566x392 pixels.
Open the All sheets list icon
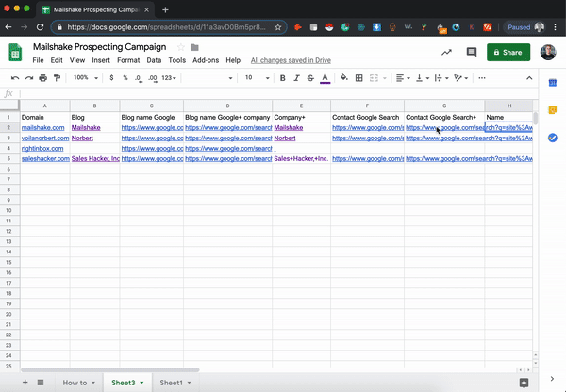41,383
